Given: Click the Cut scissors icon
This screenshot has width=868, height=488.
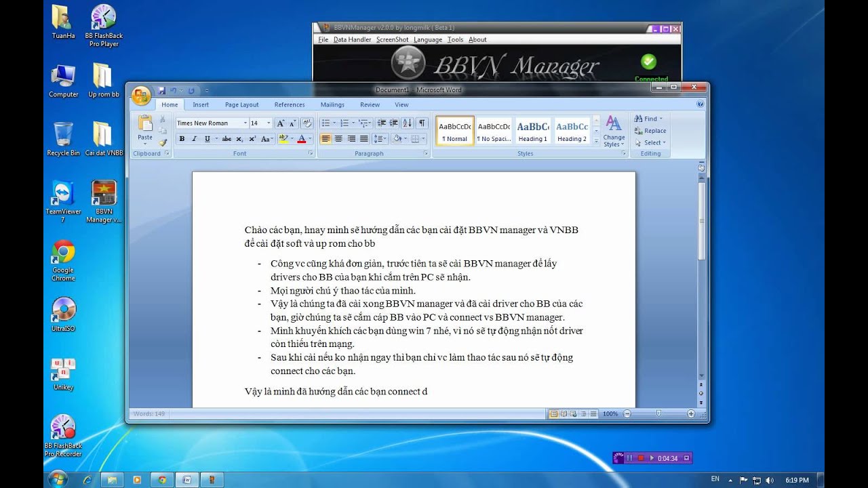Looking at the screenshot, I should 163,119.
